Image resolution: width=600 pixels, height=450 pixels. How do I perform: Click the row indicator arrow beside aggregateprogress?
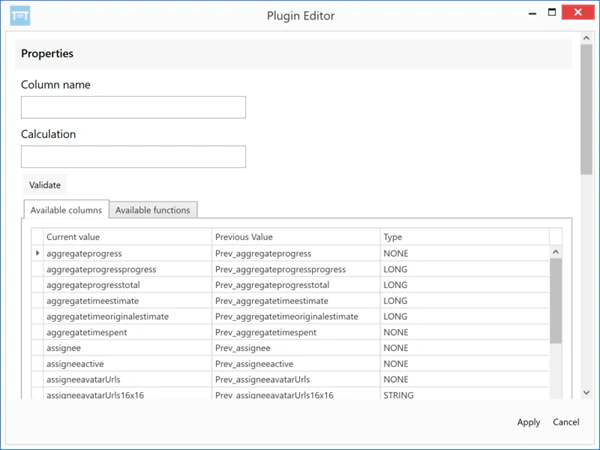[x=38, y=253]
